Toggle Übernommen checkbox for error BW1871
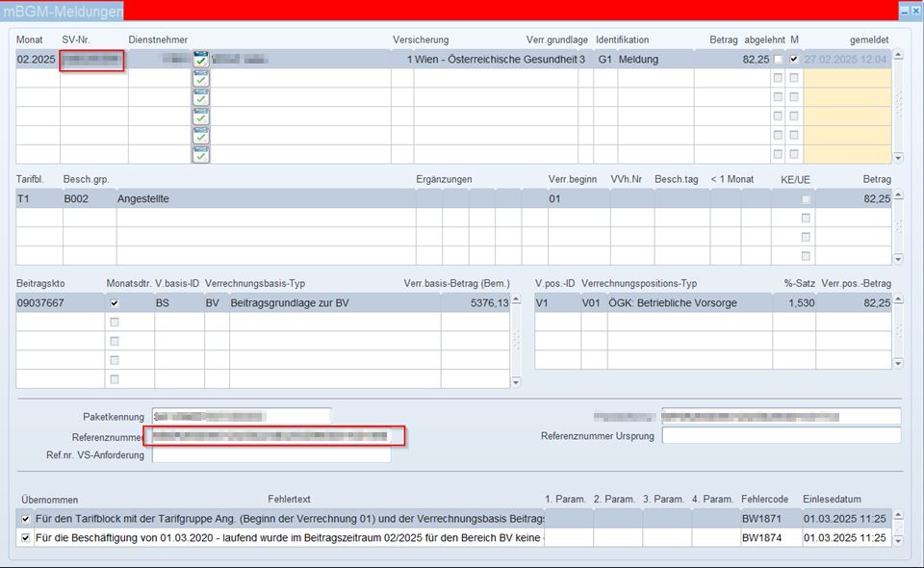This screenshot has height=568, width=924. (26, 519)
